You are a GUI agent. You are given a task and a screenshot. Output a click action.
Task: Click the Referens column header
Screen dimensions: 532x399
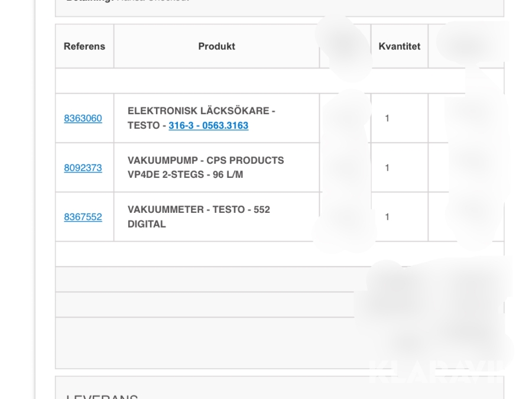(x=85, y=46)
